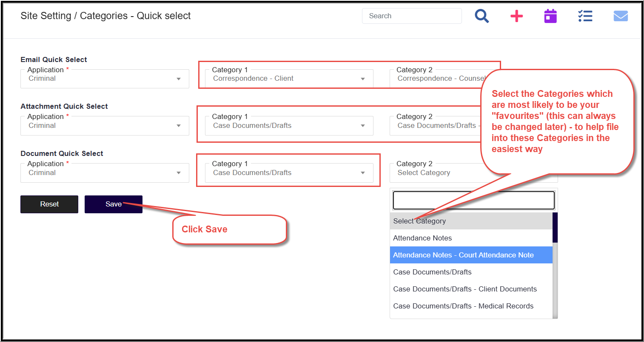Click the 'Site Setting / Categories - Quick select' heading
Viewport: 644px width, 342px height.
(105, 16)
